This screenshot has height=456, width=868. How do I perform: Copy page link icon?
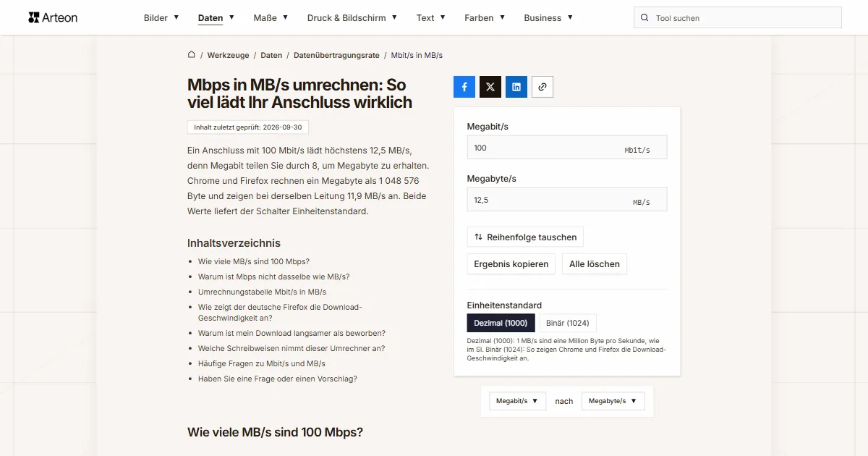tap(542, 87)
